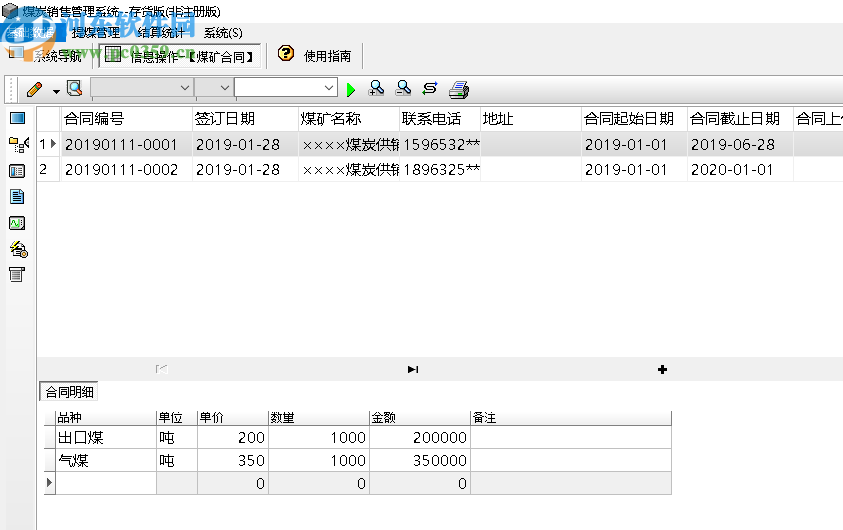
Task: Click the 金额 detail column header
Action: [419, 418]
